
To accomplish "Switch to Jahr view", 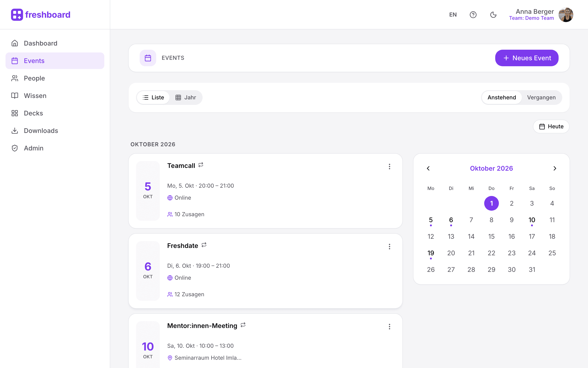I will click(x=186, y=98).
